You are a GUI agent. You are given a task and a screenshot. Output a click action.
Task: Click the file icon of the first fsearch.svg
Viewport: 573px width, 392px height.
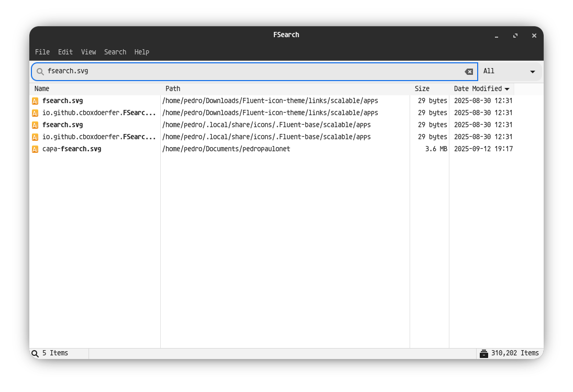(x=35, y=101)
